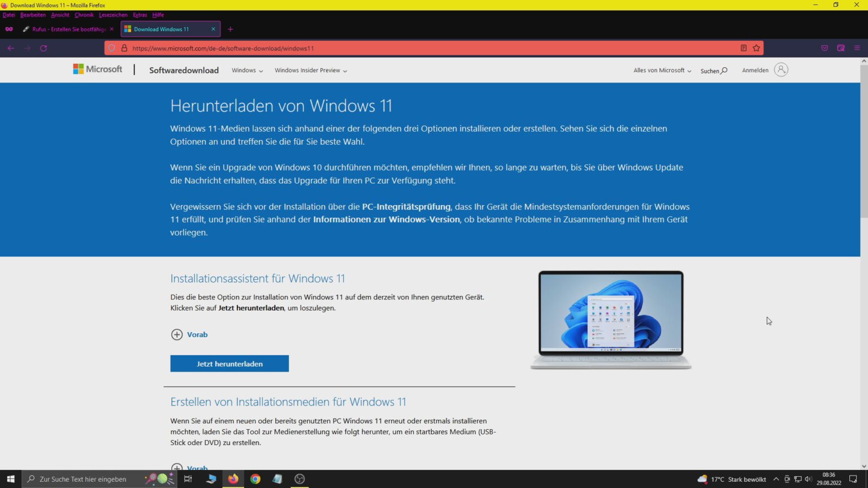Viewport: 868px width, 488px height.
Task: Open the Firefox application menu (hamburger icon)
Action: (x=857, y=48)
